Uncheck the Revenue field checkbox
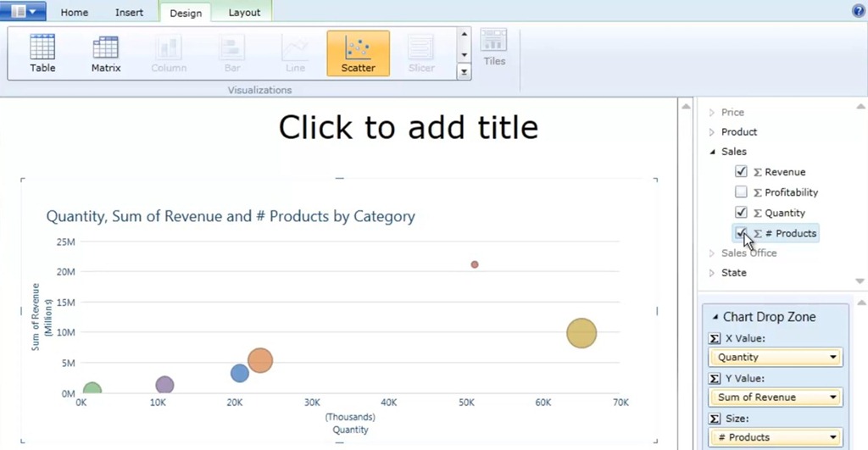The image size is (868, 450). point(741,171)
